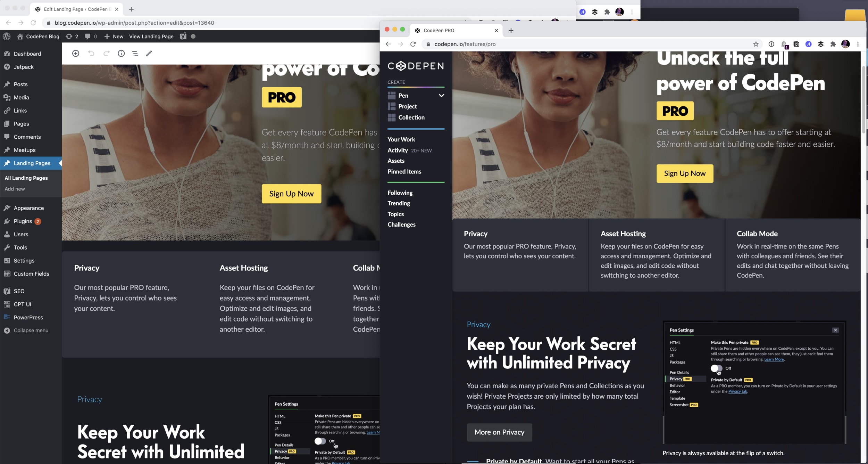Click the WordPress logo in admin bar
868x464 pixels.
tap(7, 36)
